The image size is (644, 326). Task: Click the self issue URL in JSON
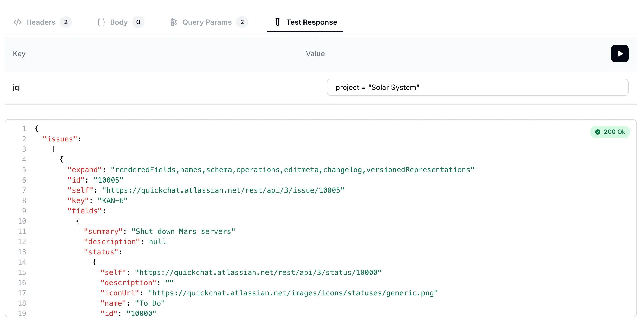223,190
